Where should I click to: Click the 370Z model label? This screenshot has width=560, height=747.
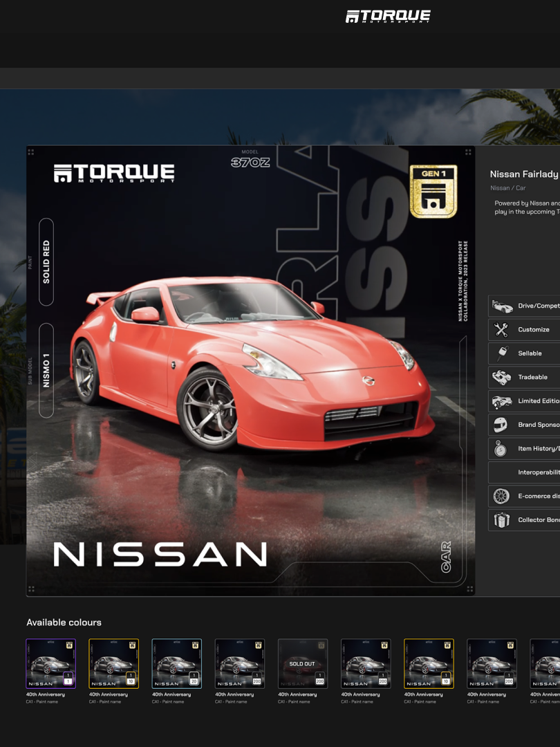(x=250, y=163)
